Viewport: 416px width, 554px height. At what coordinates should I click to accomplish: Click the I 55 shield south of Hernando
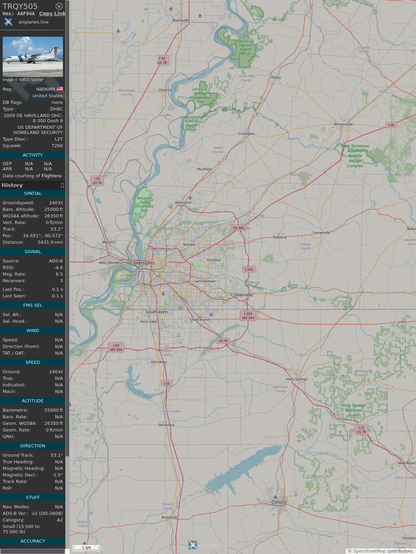point(166,383)
